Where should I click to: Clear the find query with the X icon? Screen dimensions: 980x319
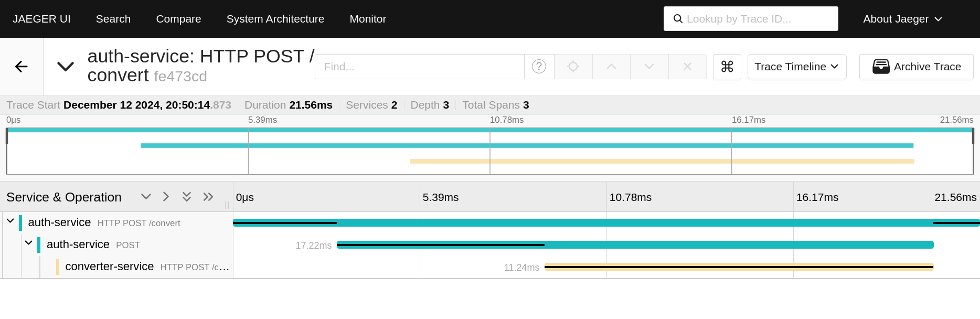pyautogui.click(x=687, y=66)
